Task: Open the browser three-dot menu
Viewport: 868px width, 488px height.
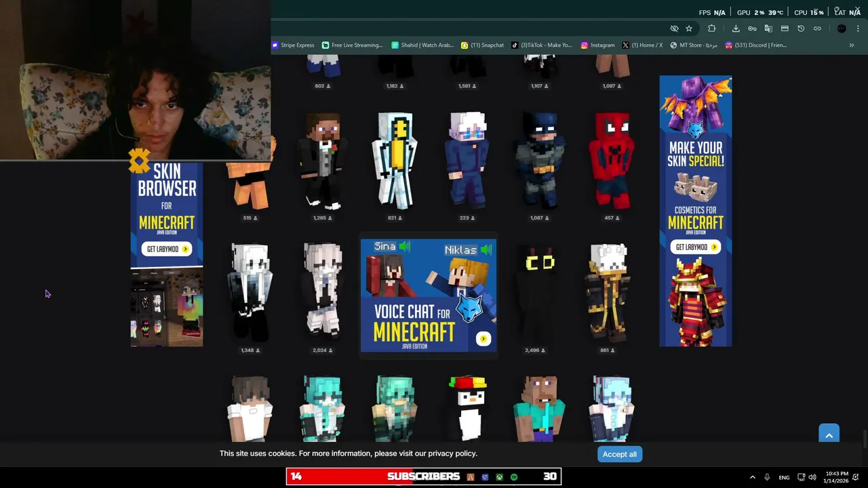Action: point(859,28)
